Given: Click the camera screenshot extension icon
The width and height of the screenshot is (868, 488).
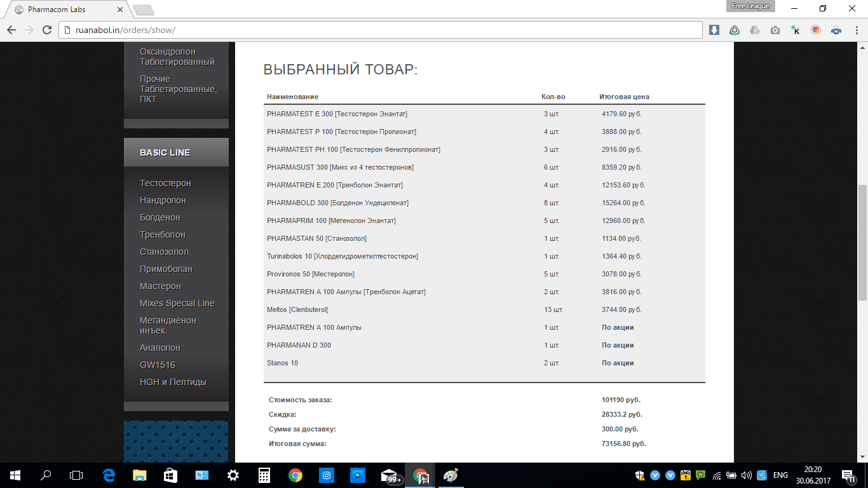Looking at the screenshot, I should click(775, 30).
